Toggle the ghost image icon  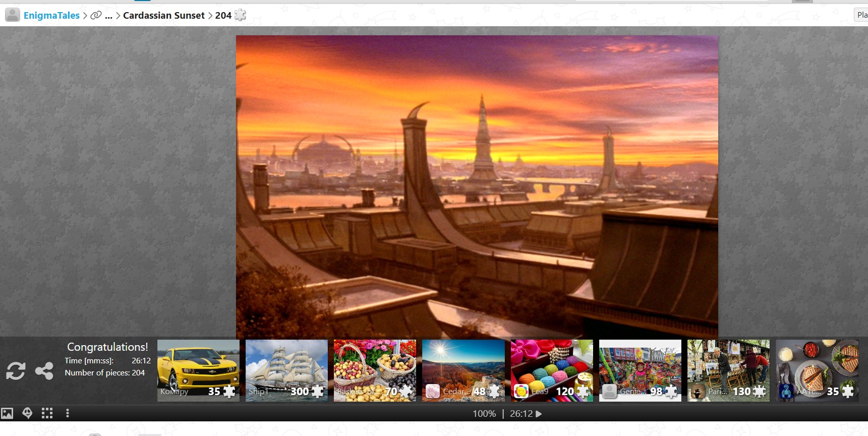point(27,413)
